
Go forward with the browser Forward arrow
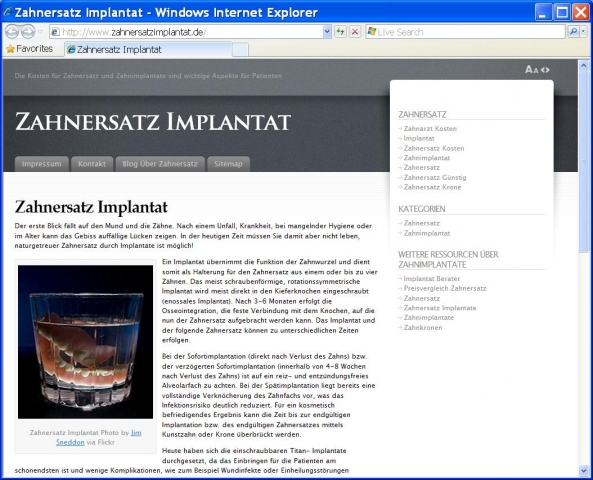click(28, 32)
